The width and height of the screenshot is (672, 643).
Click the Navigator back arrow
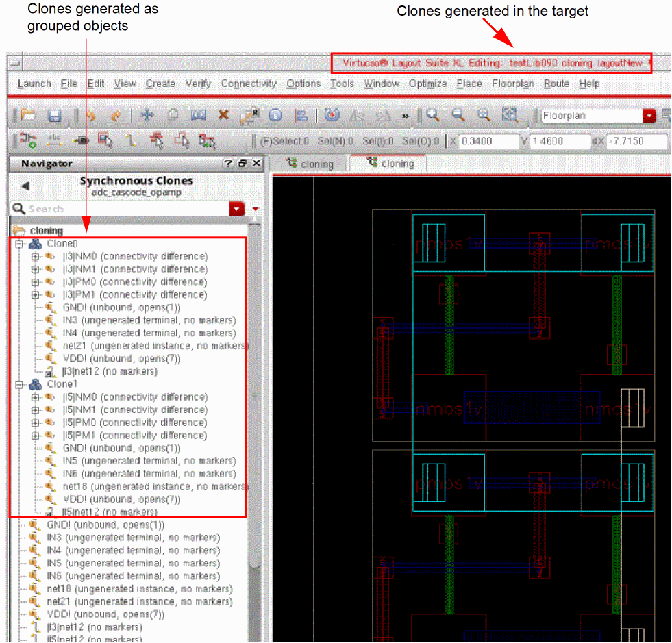pos(25,186)
